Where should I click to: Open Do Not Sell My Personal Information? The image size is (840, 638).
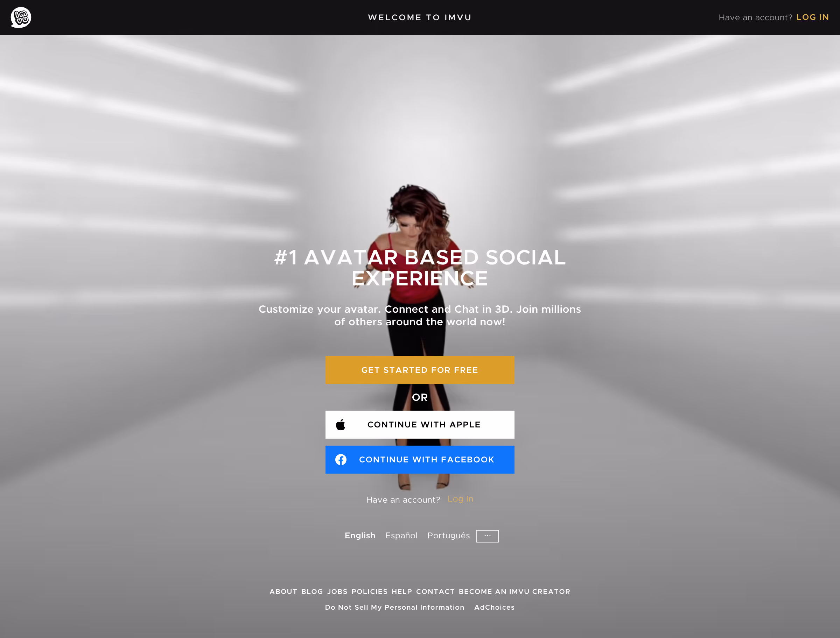[395, 607]
